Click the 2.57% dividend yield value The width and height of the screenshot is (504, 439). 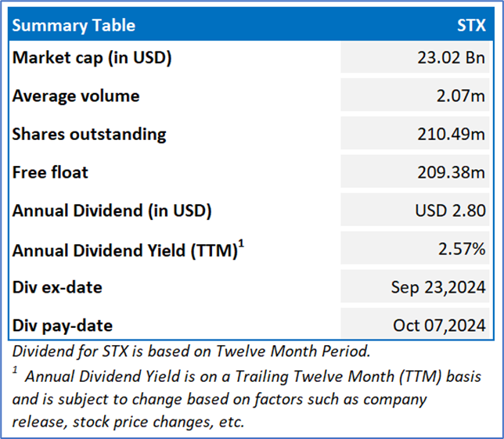coord(463,250)
